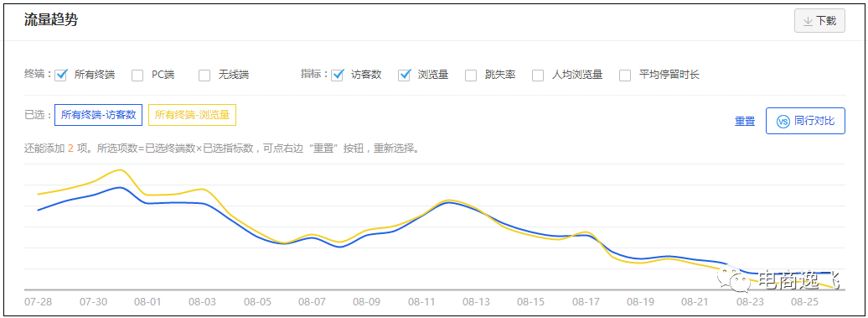Click the 08-19 date label
868x318 pixels.
click(640, 303)
